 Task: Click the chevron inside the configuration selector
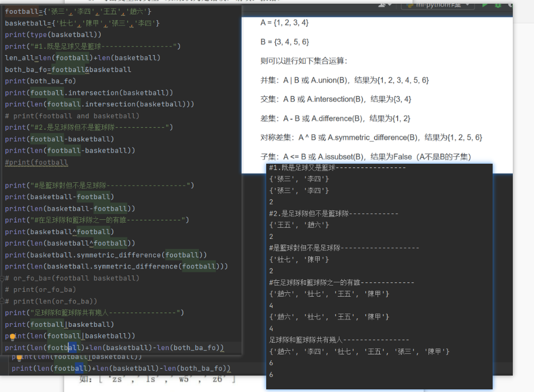468,5
